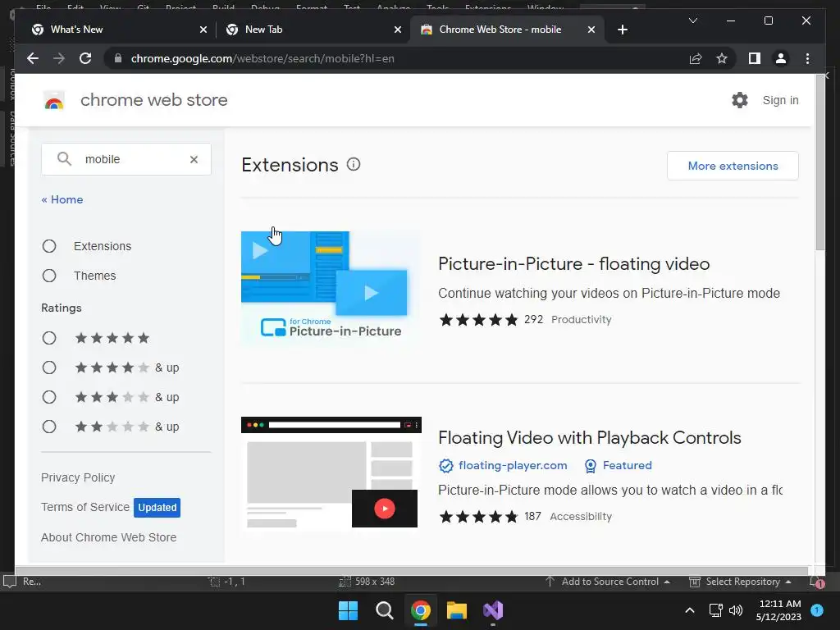
Task: Click the Picture-in-Picture extension thumbnail
Action: pyautogui.click(x=331, y=290)
